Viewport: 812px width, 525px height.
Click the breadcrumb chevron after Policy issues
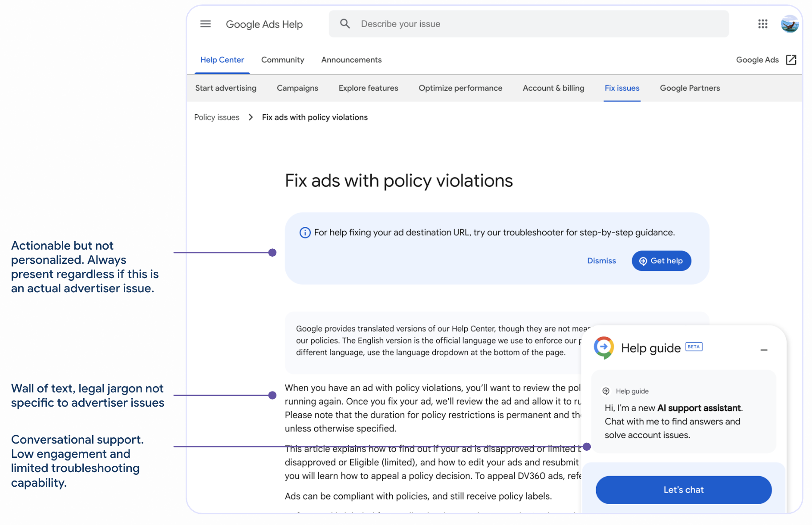click(x=251, y=117)
